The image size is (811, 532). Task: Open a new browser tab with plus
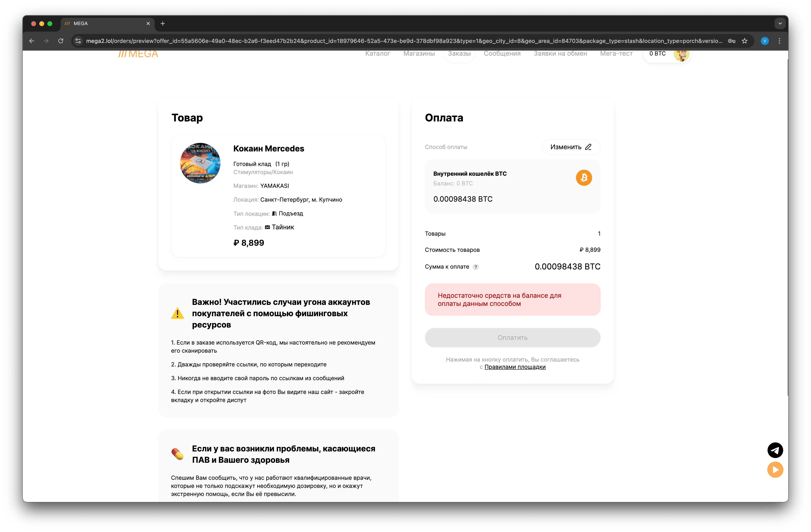pos(163,23)
